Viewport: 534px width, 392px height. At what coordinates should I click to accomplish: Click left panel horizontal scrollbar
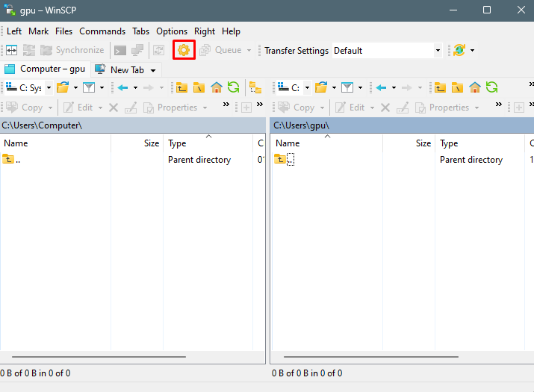pyautogui.click(x=99, y=357)
